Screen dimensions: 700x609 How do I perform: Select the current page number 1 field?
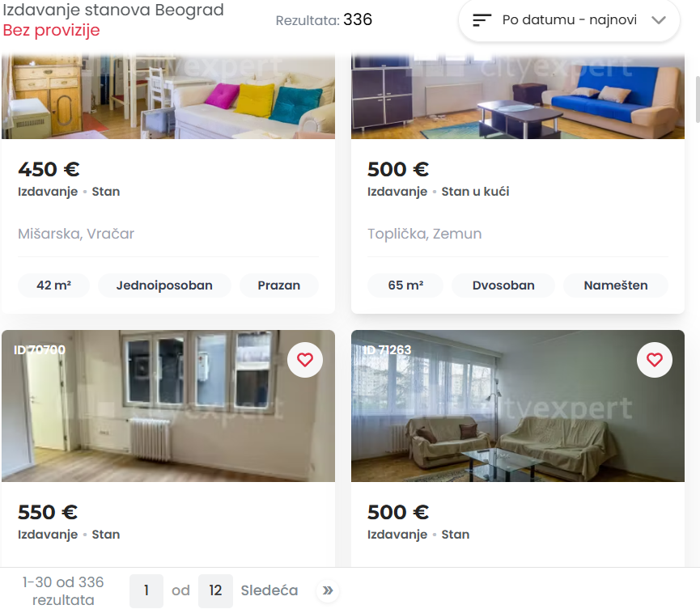(x=146, y=590)
